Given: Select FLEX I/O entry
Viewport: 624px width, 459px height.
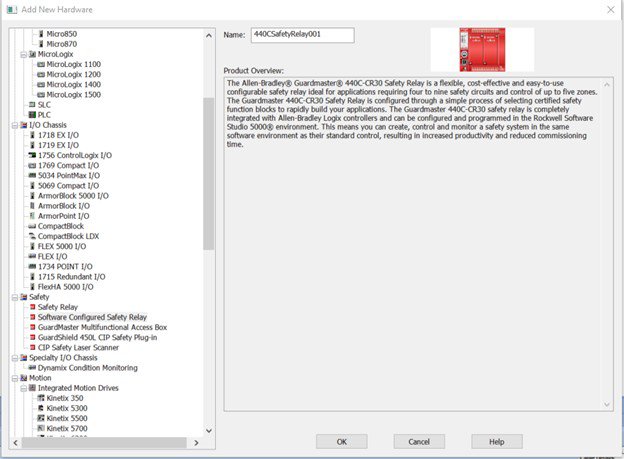Looking at the screenshot, I should tap(53, 256).
